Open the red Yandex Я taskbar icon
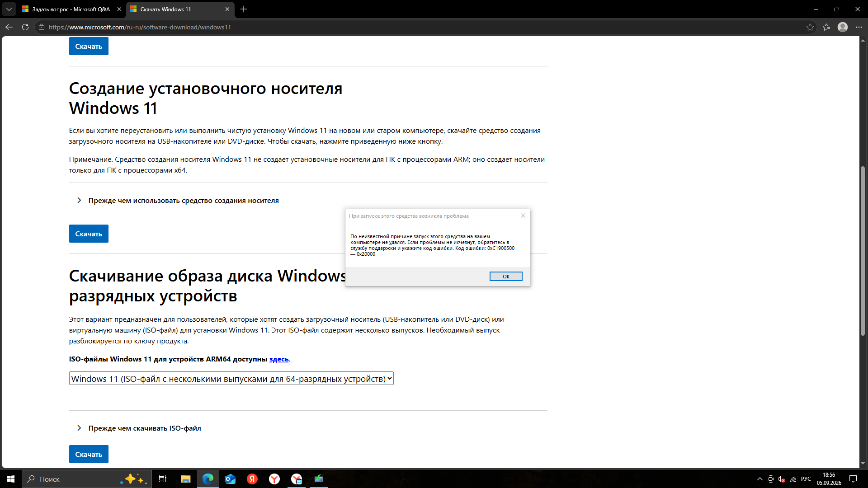 pyautogui.click(x=252, y=479)
